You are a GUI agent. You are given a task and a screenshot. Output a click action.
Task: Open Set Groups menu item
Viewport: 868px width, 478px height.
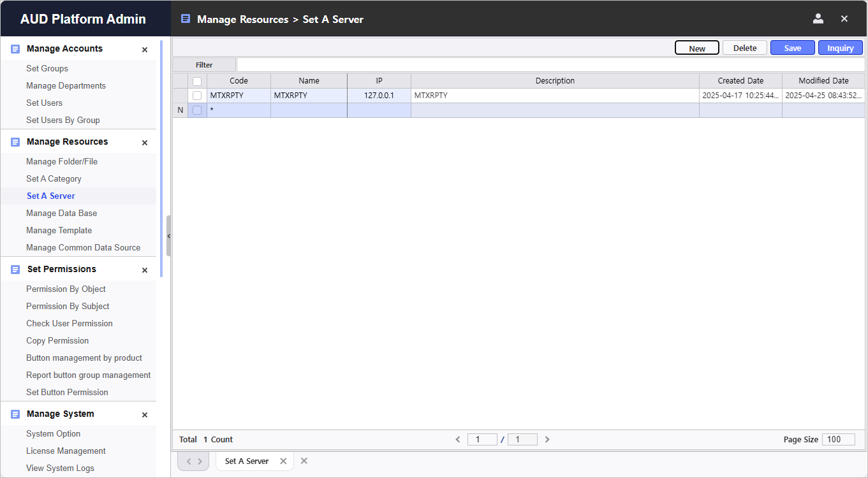47,68
